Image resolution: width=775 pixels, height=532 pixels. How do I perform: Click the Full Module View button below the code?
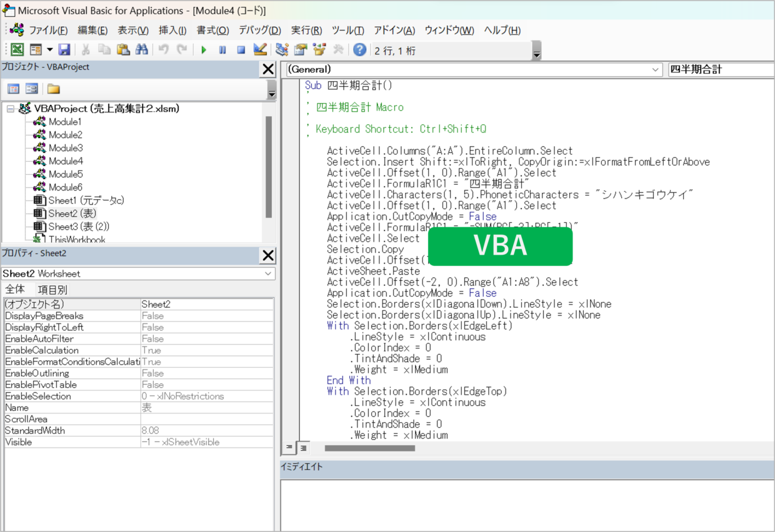pos(302,447)
